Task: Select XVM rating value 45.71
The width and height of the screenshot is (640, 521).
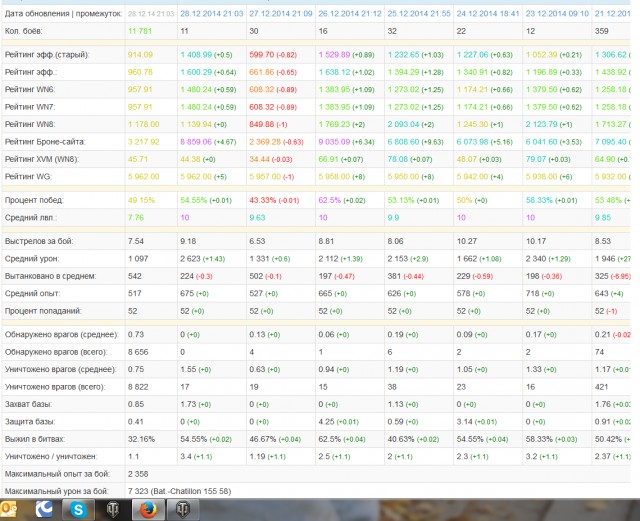Action: 138,159
